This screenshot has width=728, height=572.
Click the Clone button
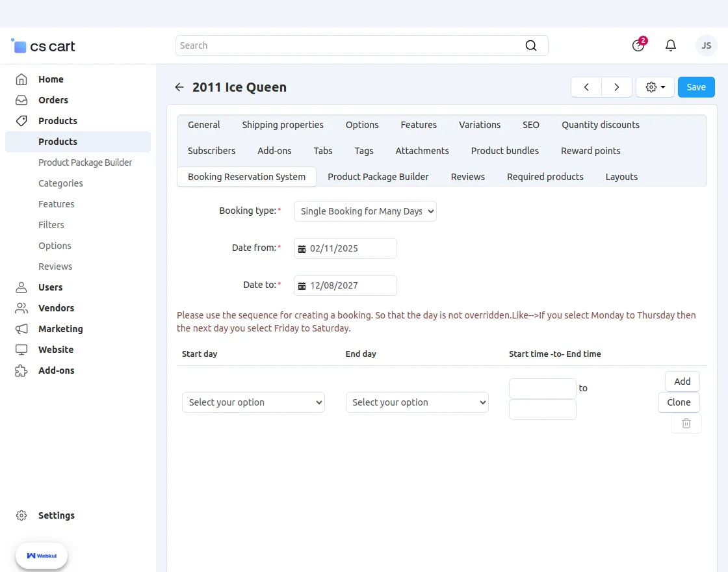coord(679,402)
